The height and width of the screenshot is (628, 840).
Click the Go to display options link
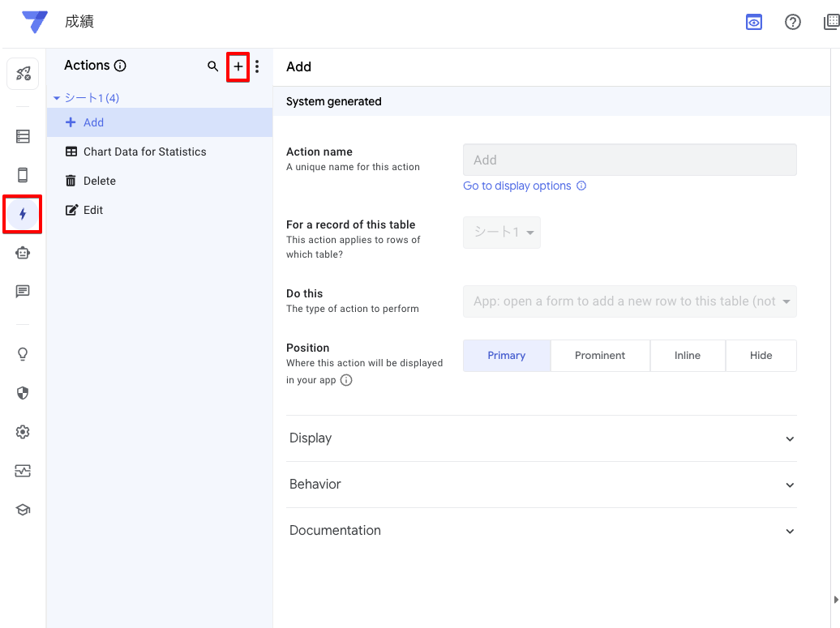[x=517, y=186]
